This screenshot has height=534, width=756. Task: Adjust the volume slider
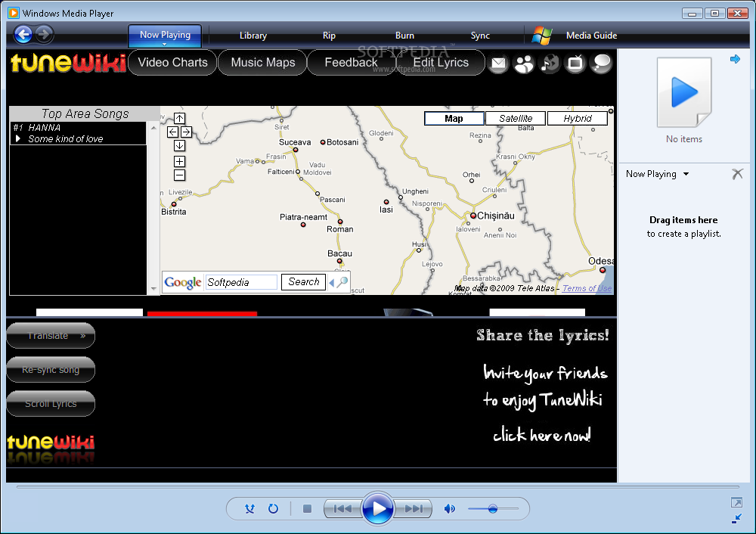click(x=493, y=508)
